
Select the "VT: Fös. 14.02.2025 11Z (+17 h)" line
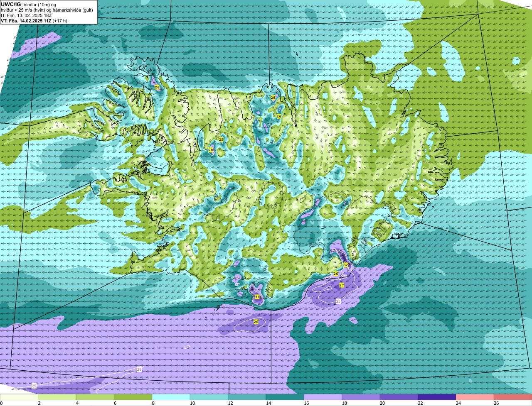[x=34, y=20]
